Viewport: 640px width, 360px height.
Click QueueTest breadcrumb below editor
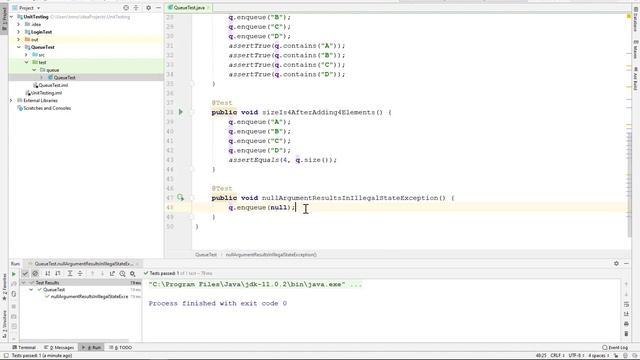tap(206, 255)
